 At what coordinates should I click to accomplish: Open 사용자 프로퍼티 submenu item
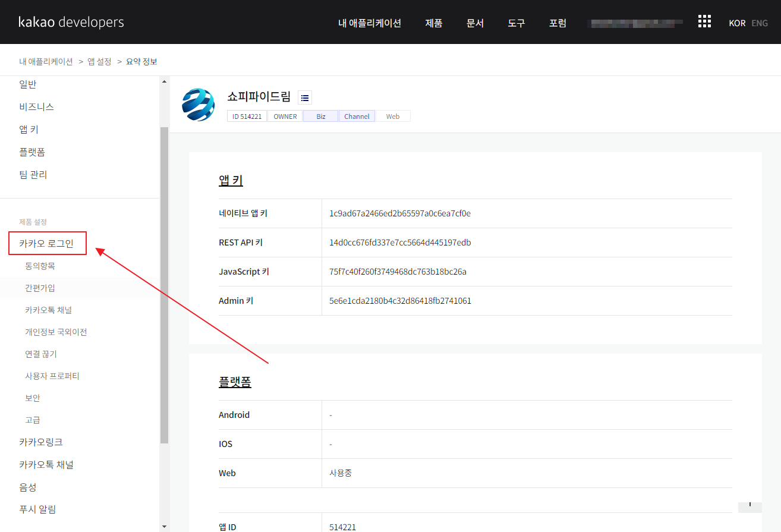click(x=52, y=376)
